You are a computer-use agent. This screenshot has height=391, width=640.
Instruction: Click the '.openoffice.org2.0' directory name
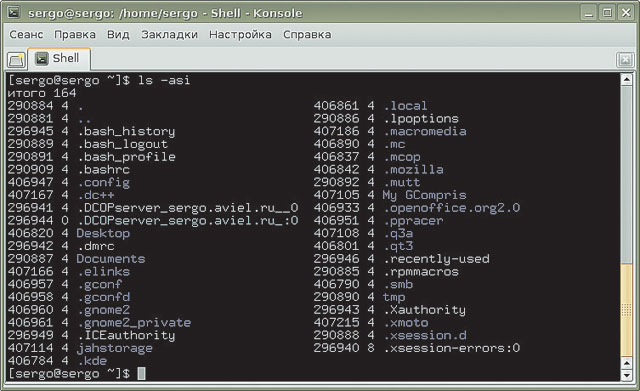click(451, 208)
